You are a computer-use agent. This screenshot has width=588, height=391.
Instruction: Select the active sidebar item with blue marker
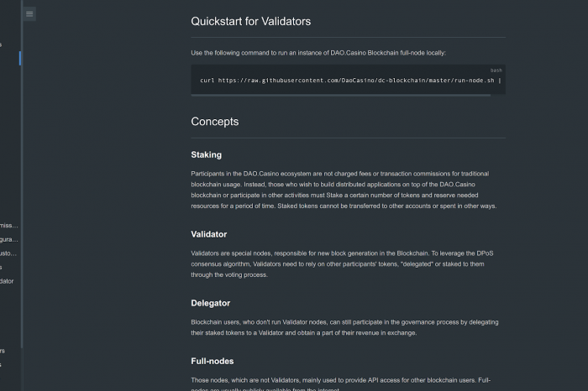point(10,59)
